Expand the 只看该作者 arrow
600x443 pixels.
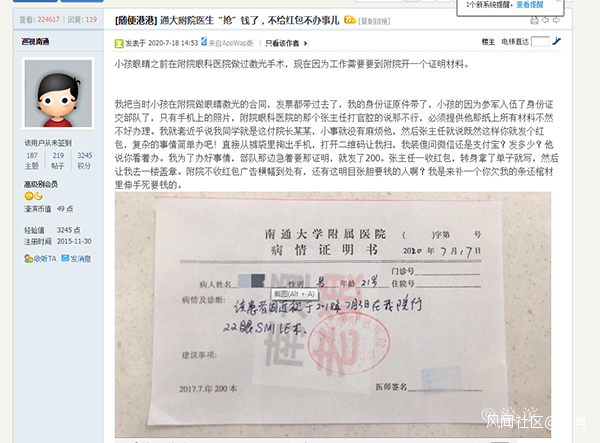coord(306,43)
